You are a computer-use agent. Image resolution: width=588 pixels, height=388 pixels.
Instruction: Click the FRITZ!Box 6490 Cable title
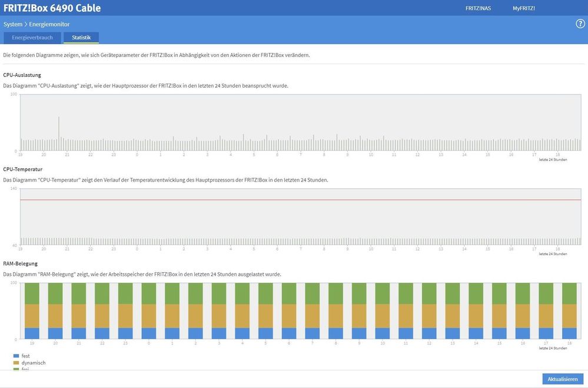point(52,8)
